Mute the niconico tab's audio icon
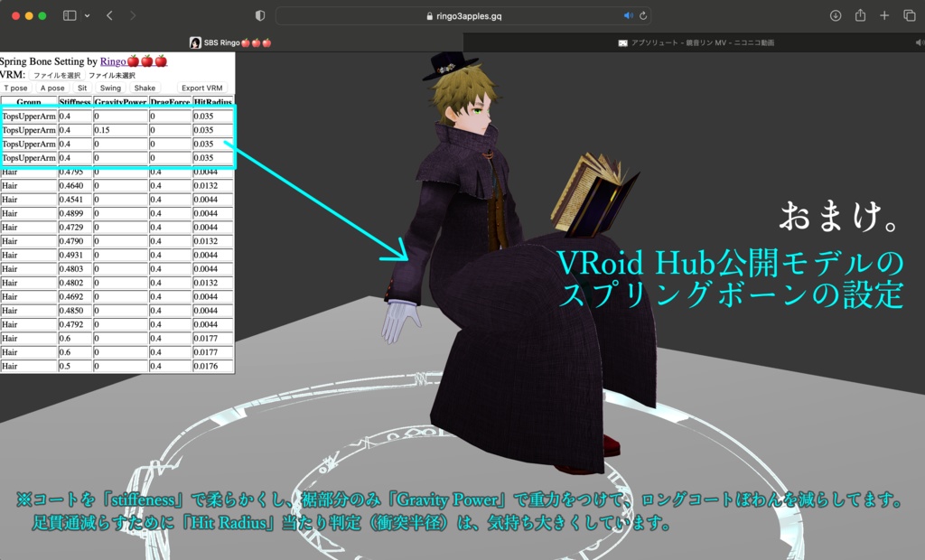 (918, 41)
